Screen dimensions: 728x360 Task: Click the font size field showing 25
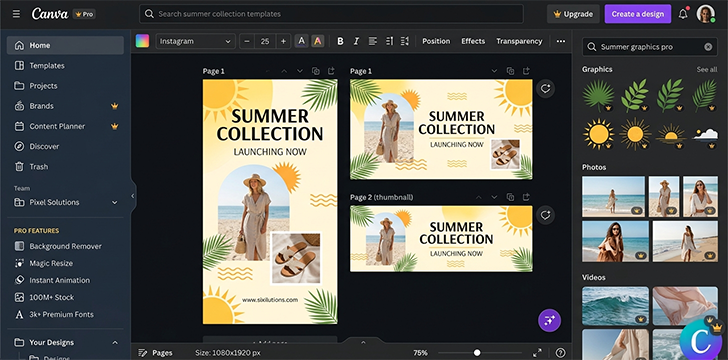[265, 41]
